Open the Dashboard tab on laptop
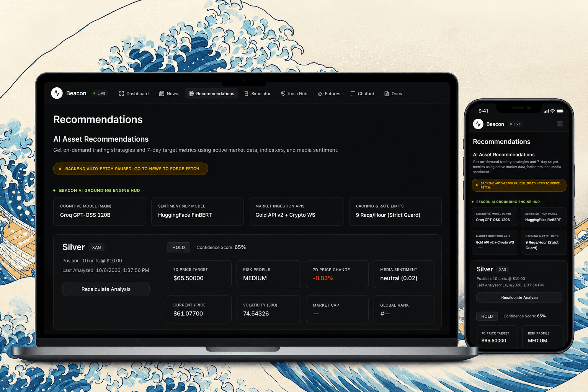 (134, 93)
